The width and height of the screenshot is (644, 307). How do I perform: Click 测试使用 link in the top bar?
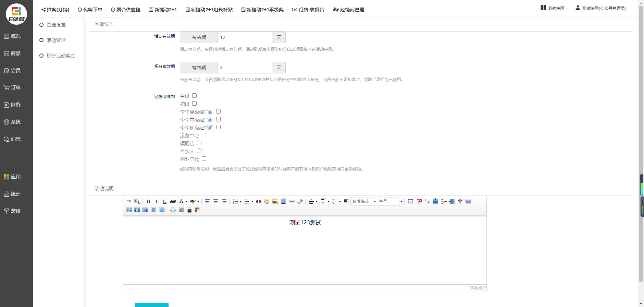(x=553, y=8)
